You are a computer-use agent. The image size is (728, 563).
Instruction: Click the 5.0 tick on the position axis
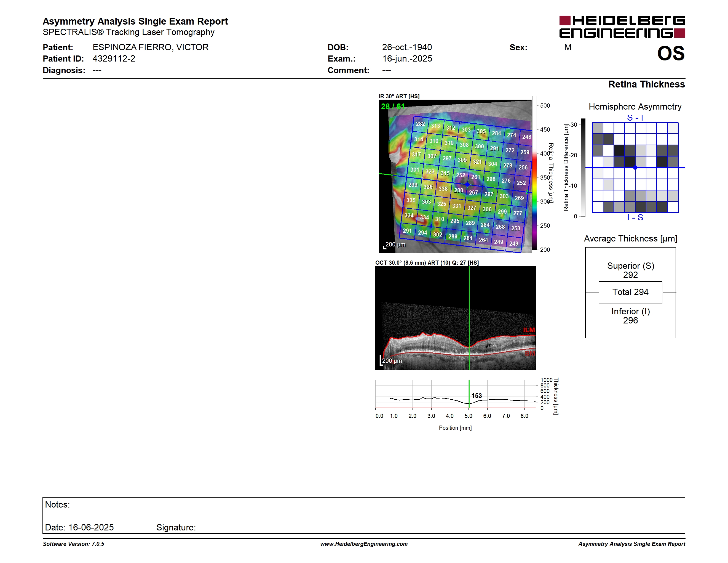468,416
